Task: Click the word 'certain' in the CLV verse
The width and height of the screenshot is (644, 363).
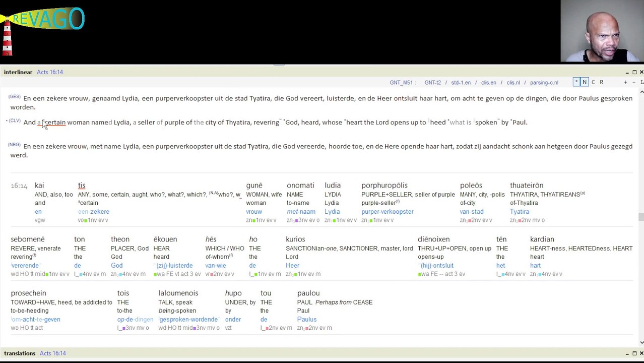Action: [x=54, y=123]
